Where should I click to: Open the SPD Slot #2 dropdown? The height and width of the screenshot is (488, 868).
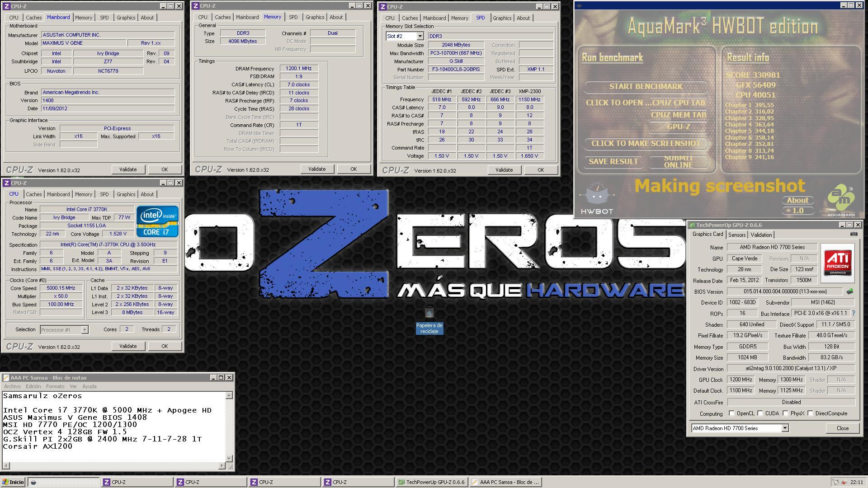(x=420, y=36)
